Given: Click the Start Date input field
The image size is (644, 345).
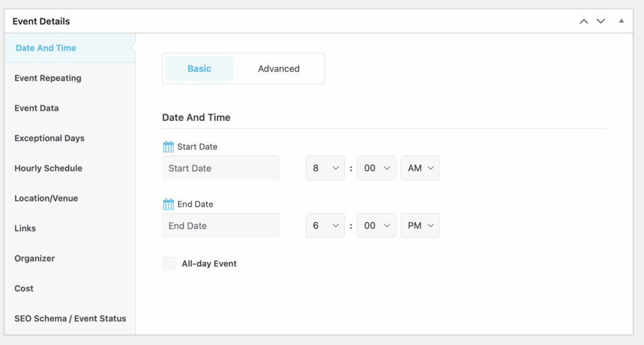Looking at the screenshot, I should tap(221, 168).
